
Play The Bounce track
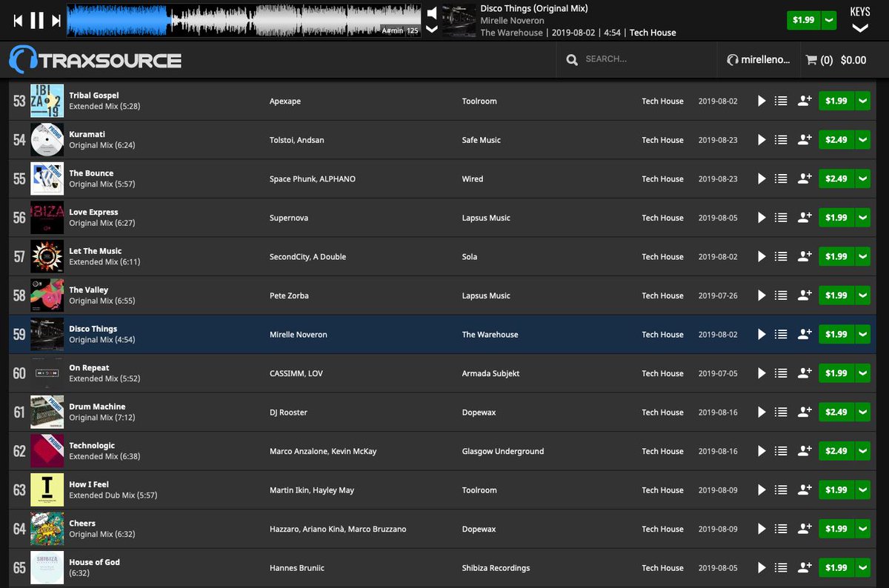click(762, 178)
